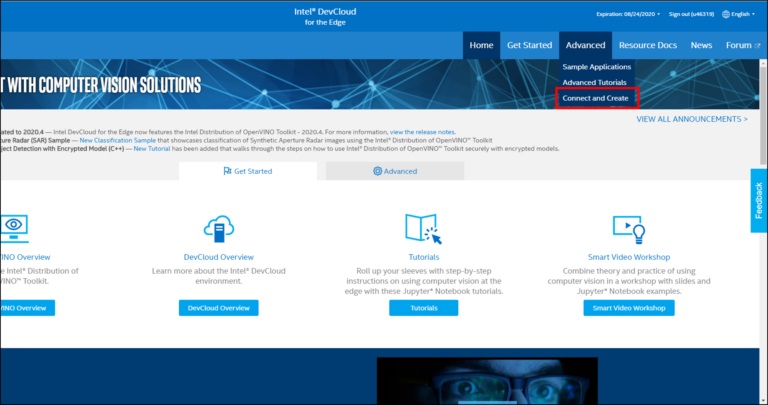768x405 pixels.
Task: Click the DevCloud Overview heading link
Action: [218, 257]
